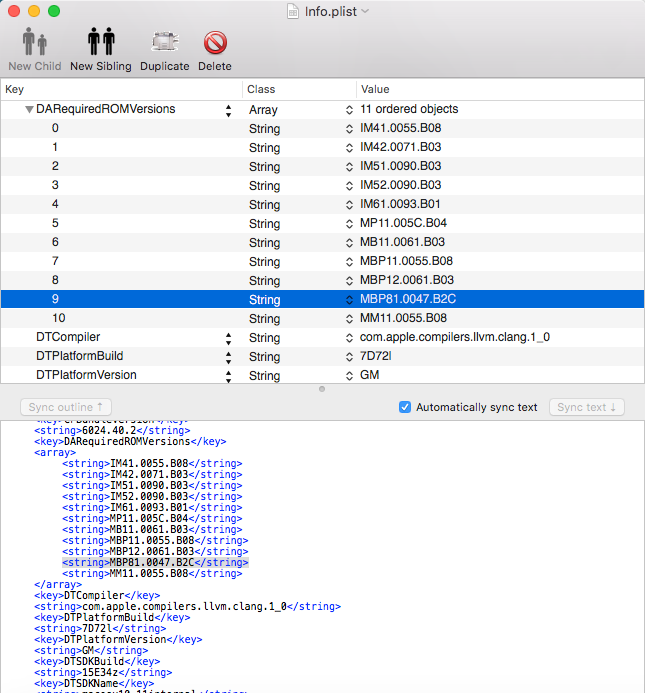Click the 7D72l value cell
The width and height of the screenshot is (645, 693).
(376, 356)
